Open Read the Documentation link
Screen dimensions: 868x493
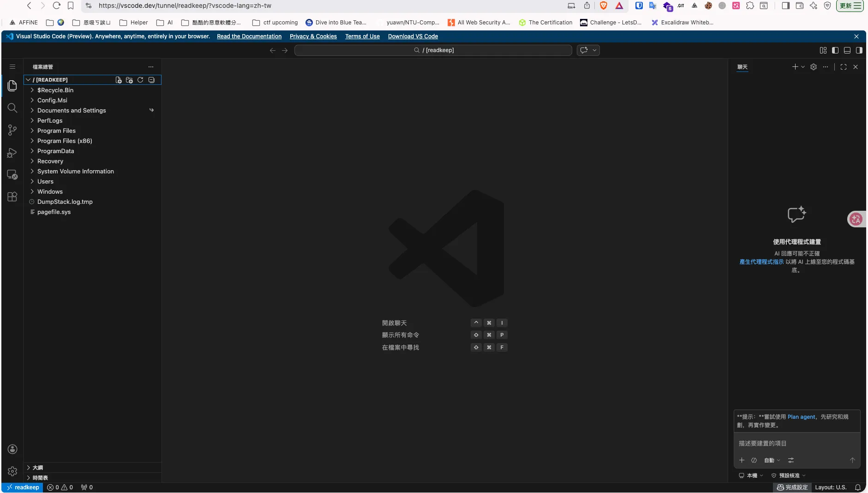pos(249,36)
